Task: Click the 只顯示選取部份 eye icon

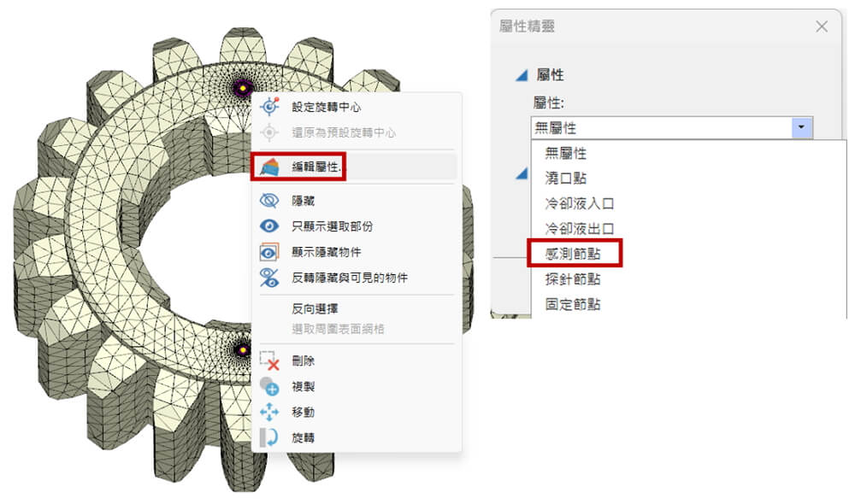Action: 269,226
